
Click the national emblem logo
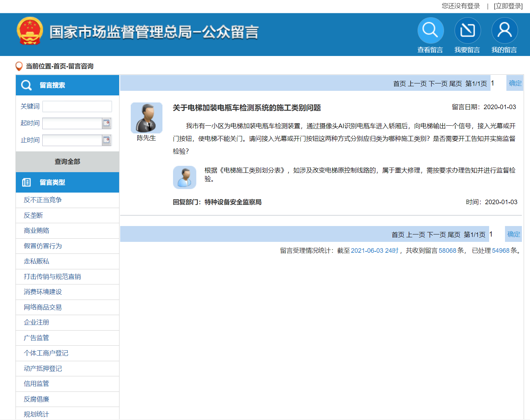tap(30, 31)
